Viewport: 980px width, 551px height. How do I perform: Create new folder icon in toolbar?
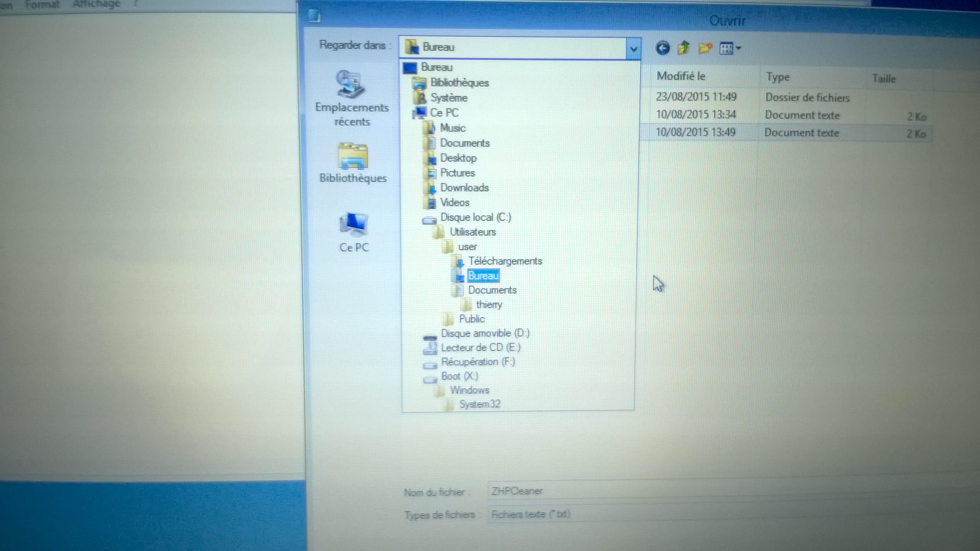coord(705,49)
